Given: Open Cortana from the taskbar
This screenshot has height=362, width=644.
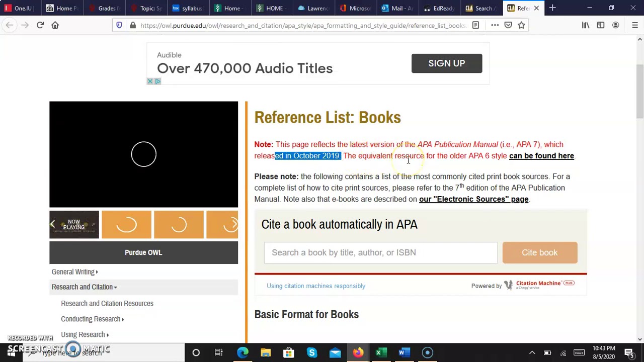Looking at the screenshot, I should 196,352.
